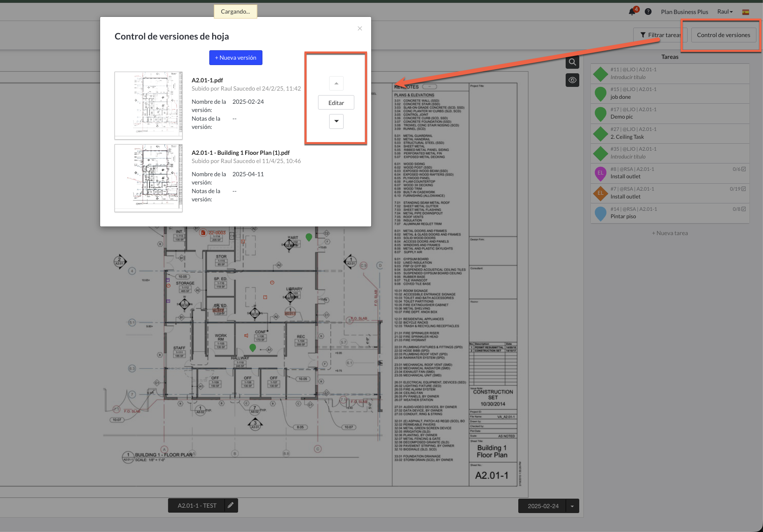This screenshot has height=532, width=763.
Task: Click checklist checkbox showing 0/19
Action: (744, 189)
